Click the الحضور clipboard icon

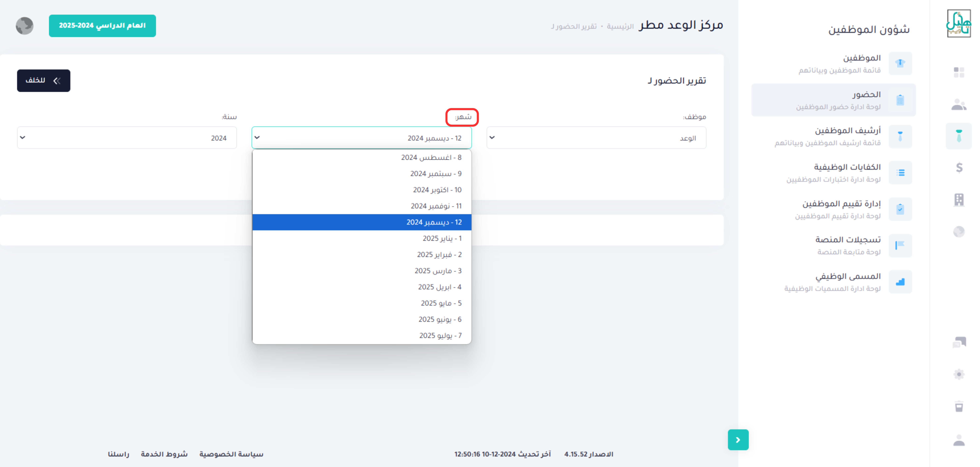pyautogui.click(x=900, y=100)
